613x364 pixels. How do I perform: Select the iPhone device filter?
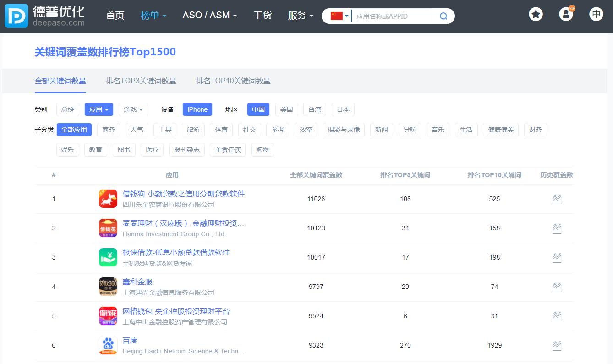(197, 109)
